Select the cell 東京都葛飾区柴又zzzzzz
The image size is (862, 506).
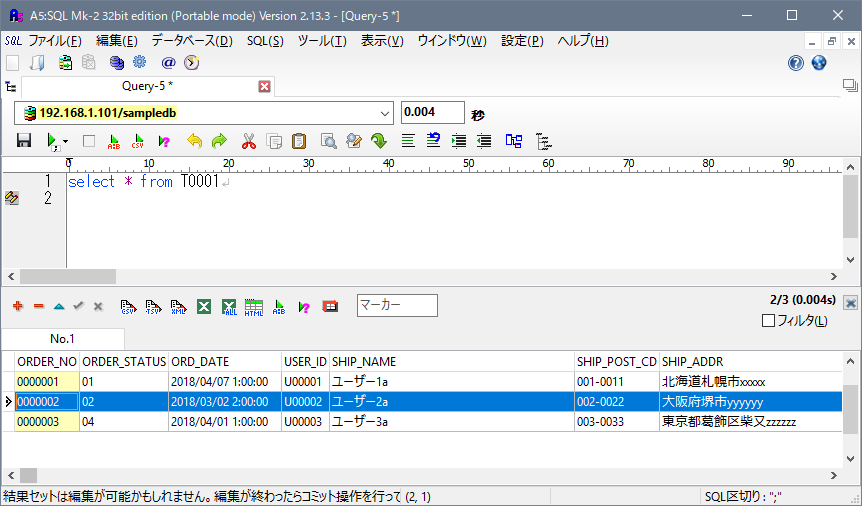751,422
